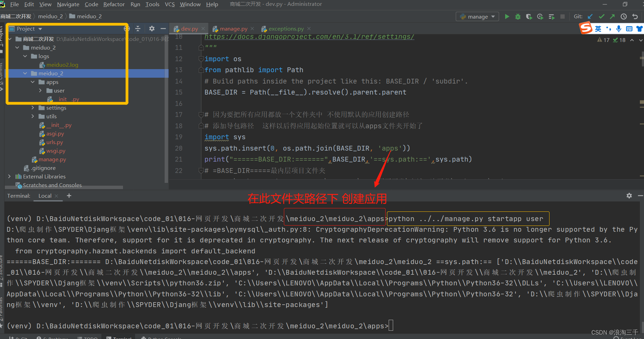This screenshot has height=339, width=644.
Task: Switch Sogou input language 英
Action: click(x=598, y=29)
